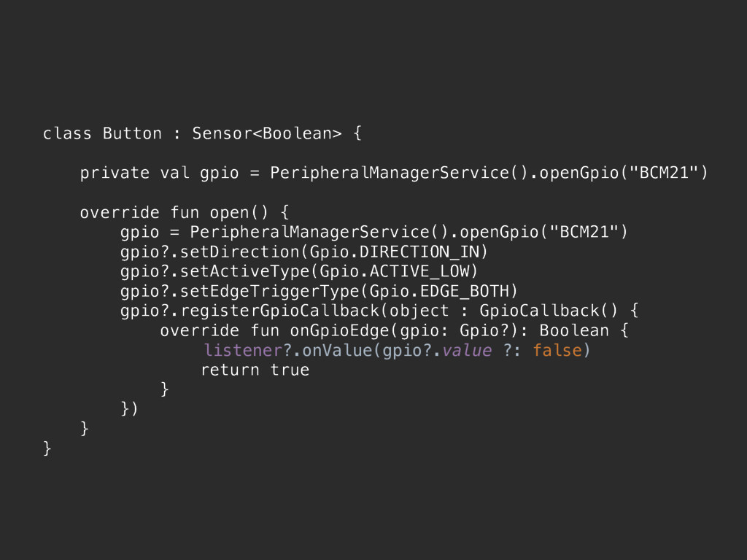Click the 'override fun open()' line
This screenshot has width=747, height=560.
tap(185, 212)
